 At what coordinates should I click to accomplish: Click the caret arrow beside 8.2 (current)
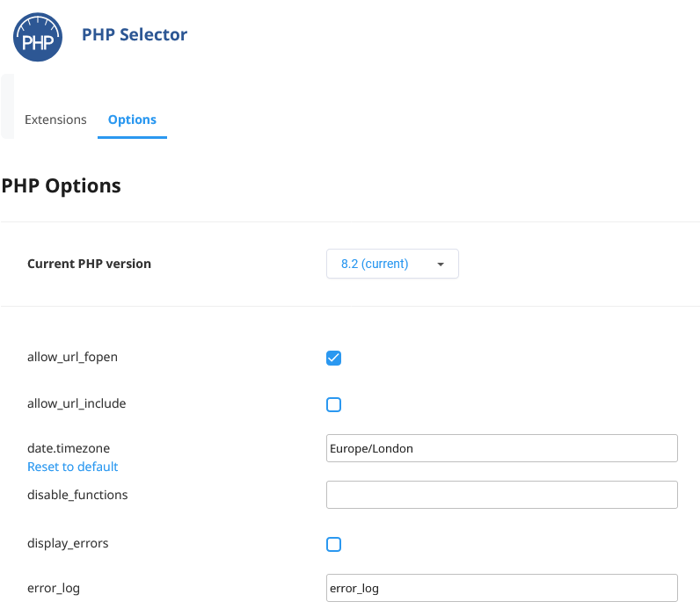pos(441,264)
